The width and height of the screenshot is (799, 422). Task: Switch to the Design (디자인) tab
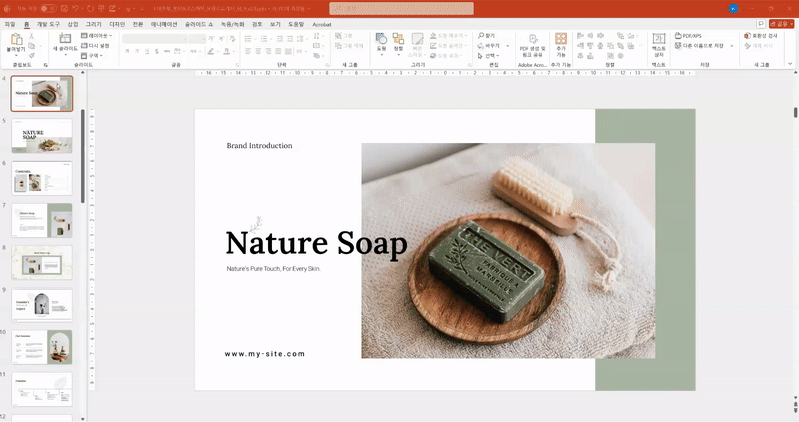coord(117,24)
